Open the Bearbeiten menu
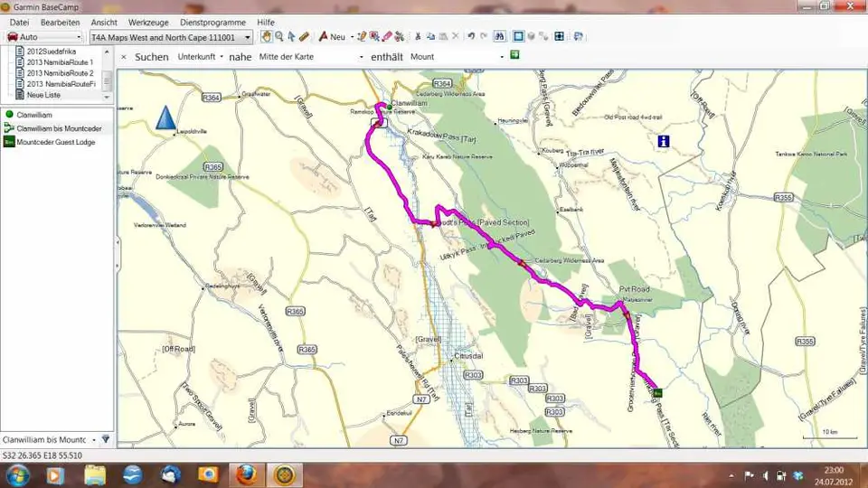Screen dimensions: 868x488 coord(61,22)
